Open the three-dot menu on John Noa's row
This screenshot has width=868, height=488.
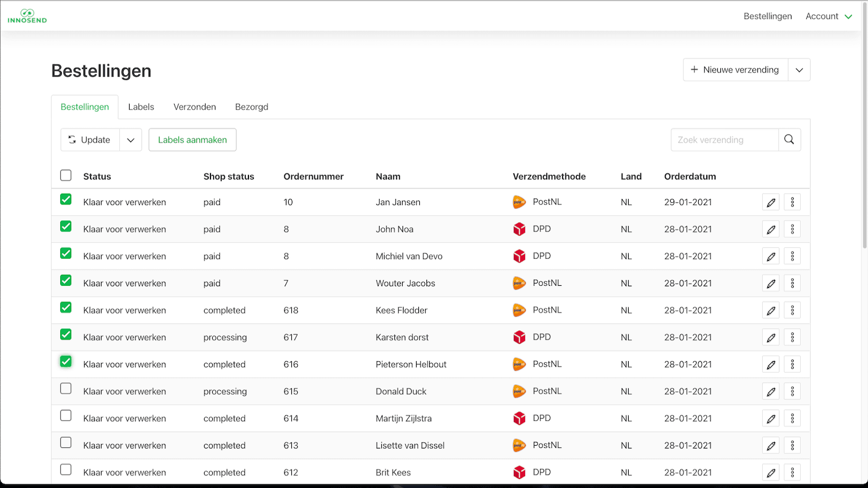[792, 229]
